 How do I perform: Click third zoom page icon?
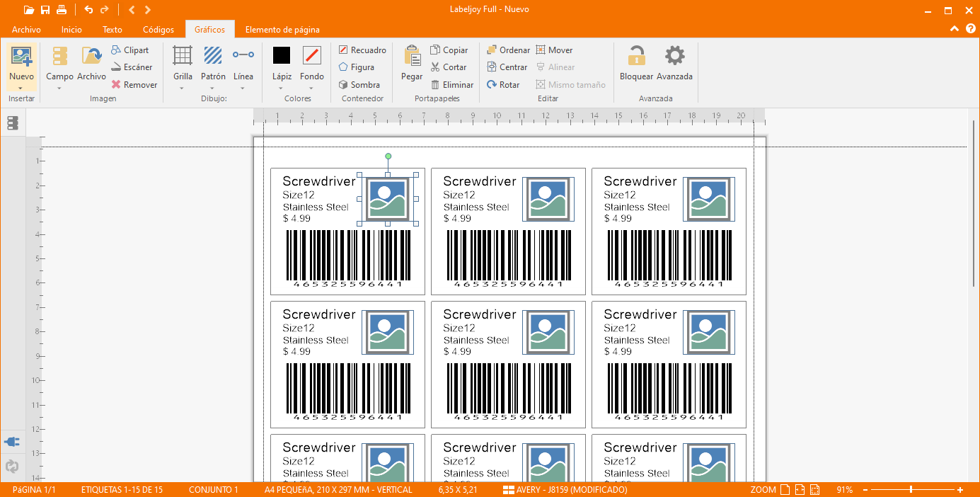pos(814,490)
